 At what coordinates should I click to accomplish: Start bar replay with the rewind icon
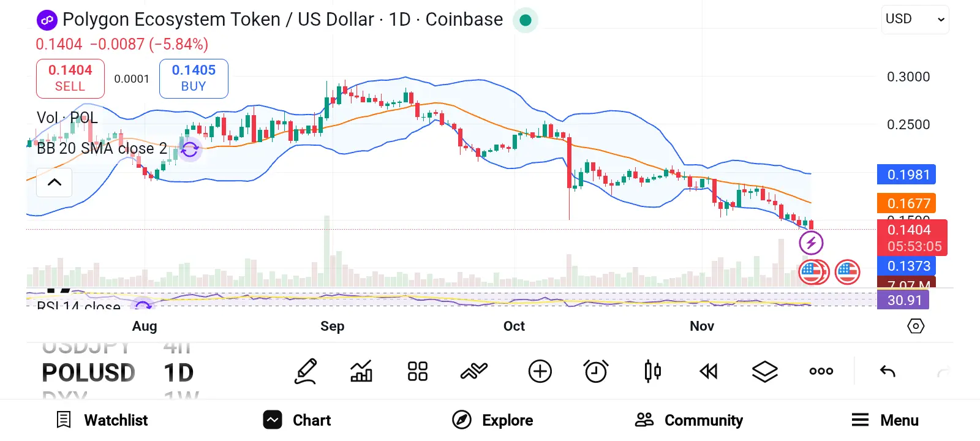709,371
